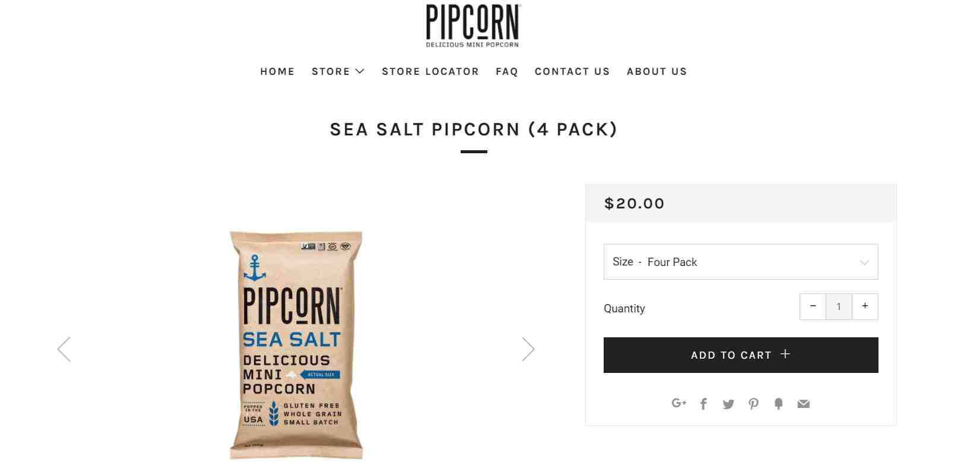Image resolution: width=980 pixels, height=462 pixels.
Task: Open the Sea Salt Pipcorn bag image
Action: (x=296, y=345)
